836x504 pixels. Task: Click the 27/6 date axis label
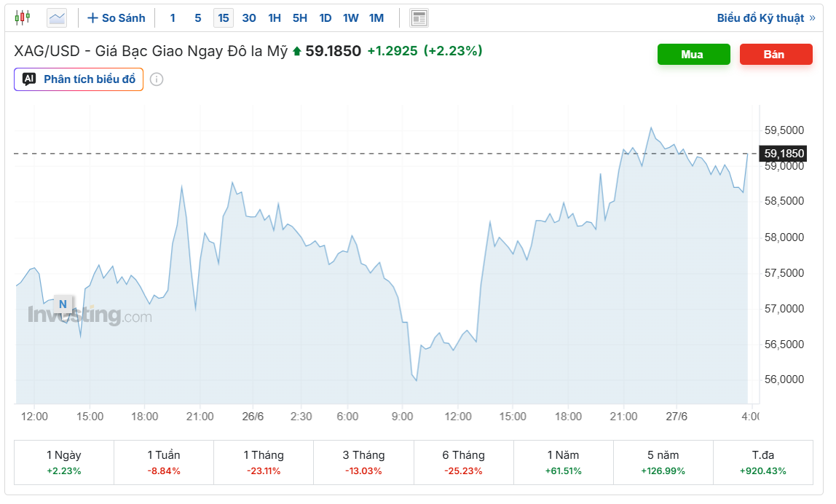(x=677, y=417)
